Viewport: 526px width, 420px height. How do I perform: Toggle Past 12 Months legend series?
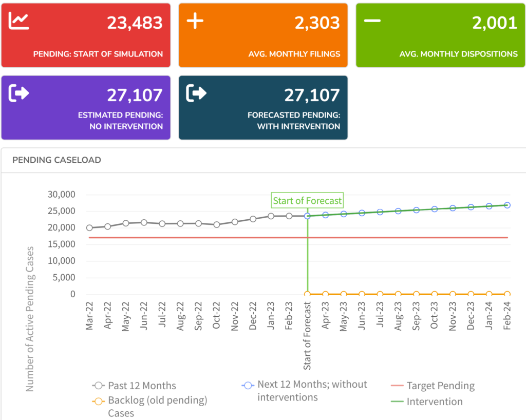(x=135, y=386)
